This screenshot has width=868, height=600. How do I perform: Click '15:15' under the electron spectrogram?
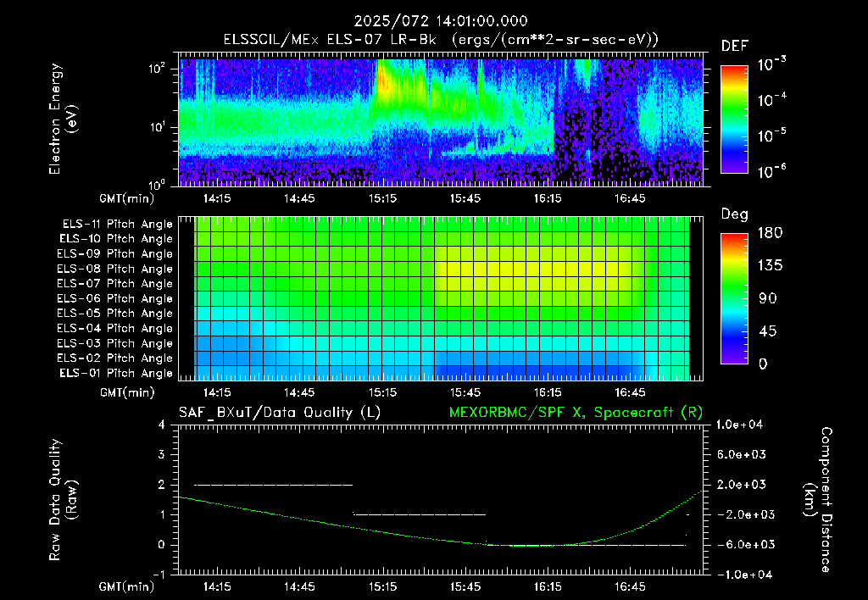tap(382, 198)
